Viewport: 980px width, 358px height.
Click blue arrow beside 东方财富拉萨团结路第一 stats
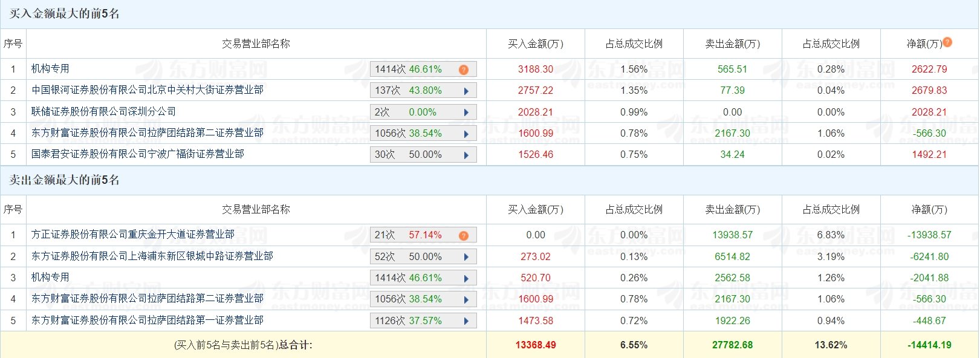[466, 321]
